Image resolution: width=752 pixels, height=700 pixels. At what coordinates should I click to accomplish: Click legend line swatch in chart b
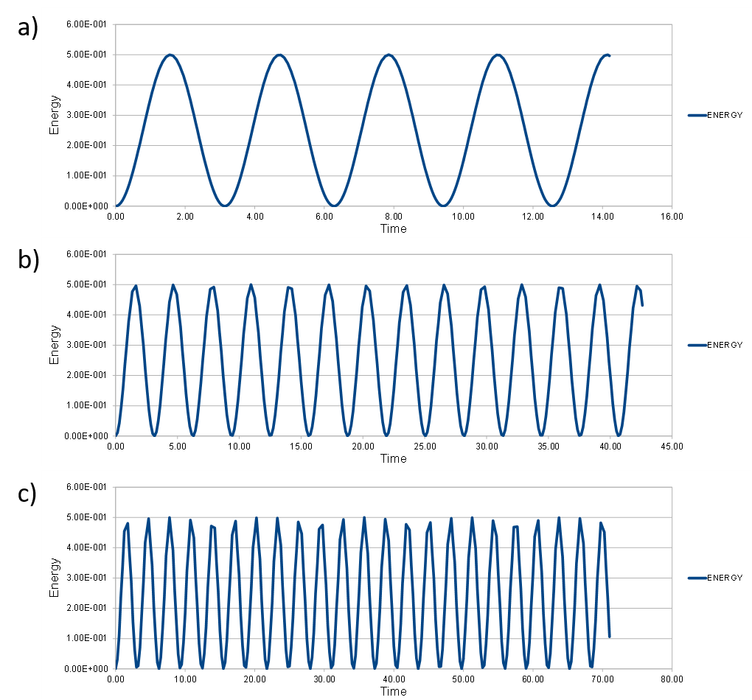click(x=697, y=345)
